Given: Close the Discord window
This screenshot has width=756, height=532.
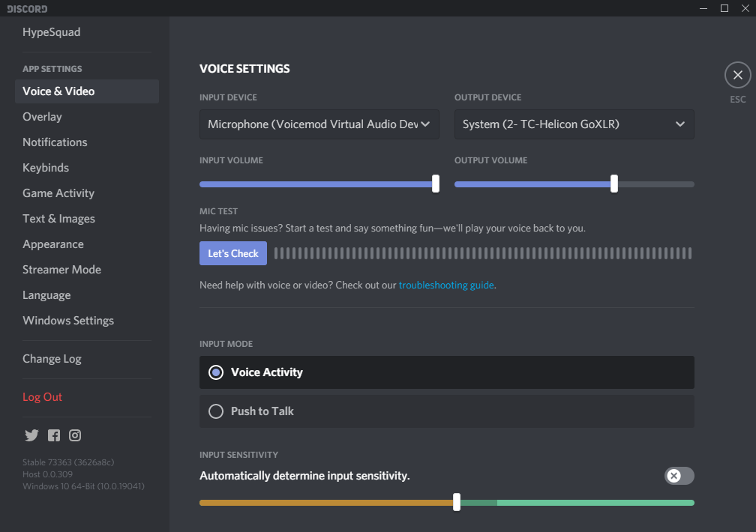Looking at the screenshot, I should point(745,8).
